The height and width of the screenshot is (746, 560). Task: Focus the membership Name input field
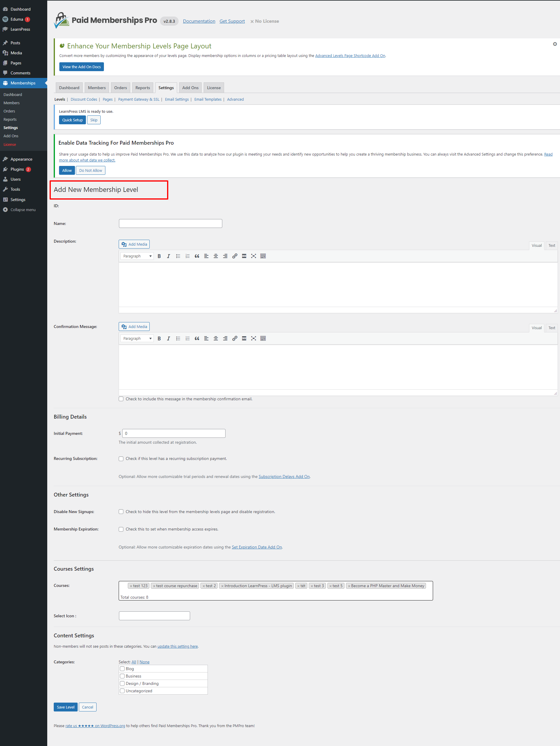171,223
